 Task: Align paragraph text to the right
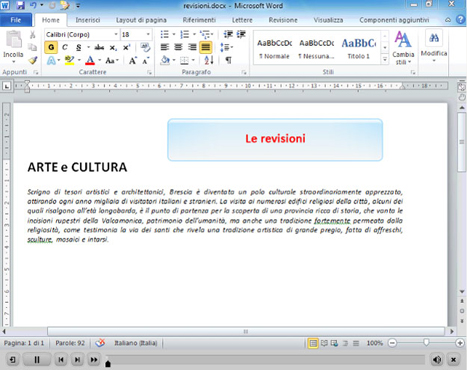(192, 47)
